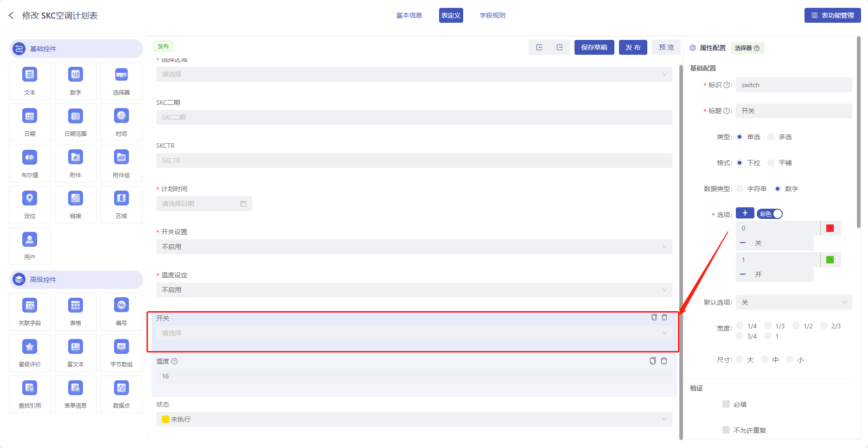Open the 开关 请选择 dropdown
Screen dimensions: 868x448
(x=414, y=333)
